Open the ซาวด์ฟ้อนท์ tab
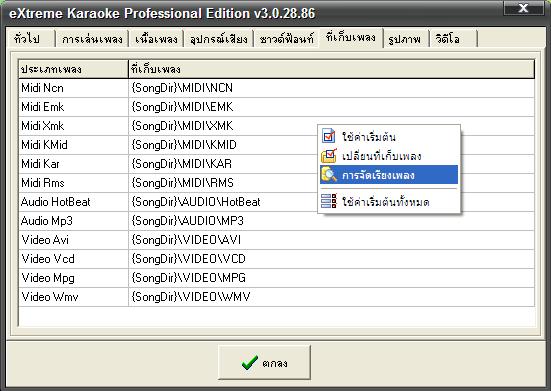This screenshot has width=551, height=391. point(286,39)
